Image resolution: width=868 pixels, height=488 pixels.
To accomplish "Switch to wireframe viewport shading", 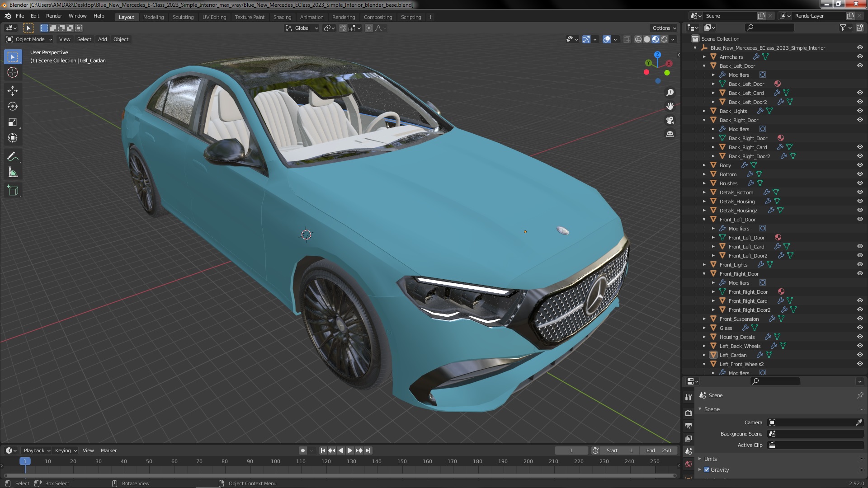I will 638,39.
